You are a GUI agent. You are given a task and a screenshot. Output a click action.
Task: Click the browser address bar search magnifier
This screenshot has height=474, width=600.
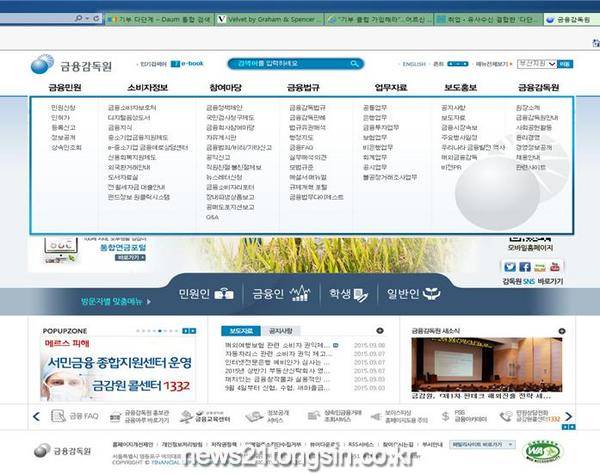pyautogui.click(x=78, y=18)
